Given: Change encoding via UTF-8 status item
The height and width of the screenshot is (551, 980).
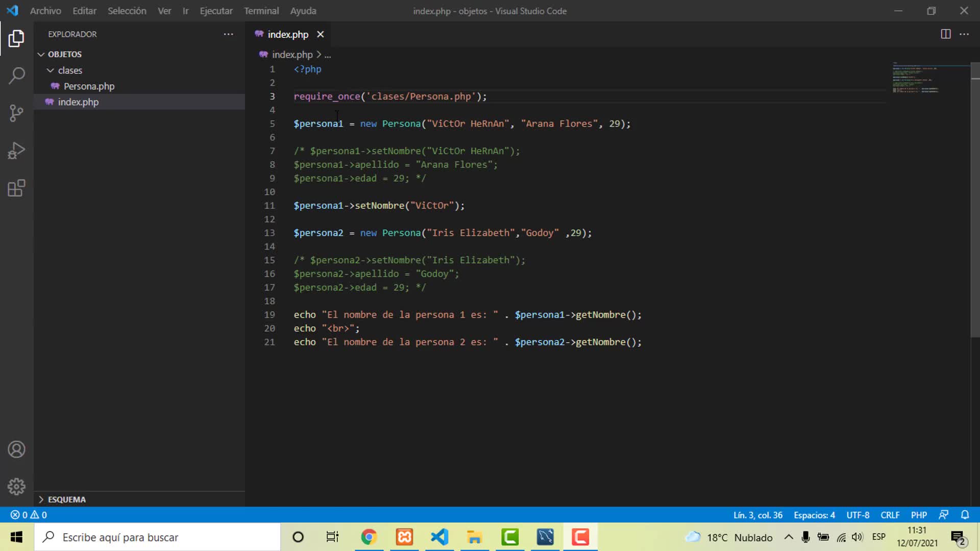Looking at the screenshot, I should click(x=858, y=515).
